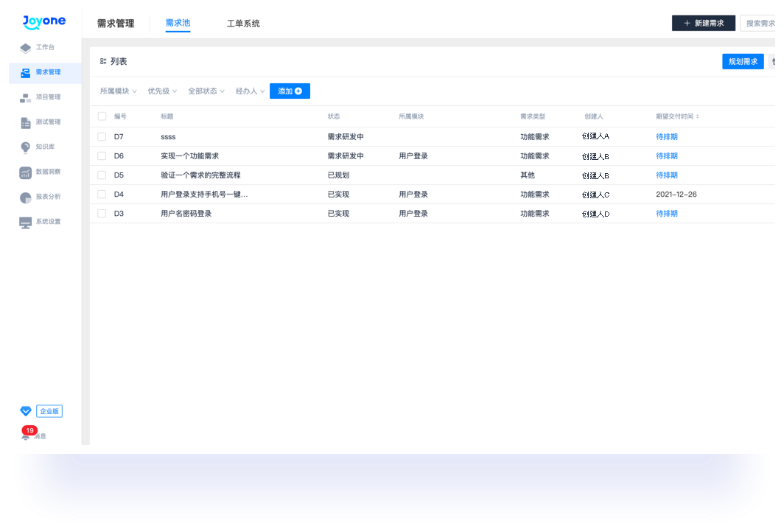Click the 编号 column header

pyautogui.click(x=120, y=116)
